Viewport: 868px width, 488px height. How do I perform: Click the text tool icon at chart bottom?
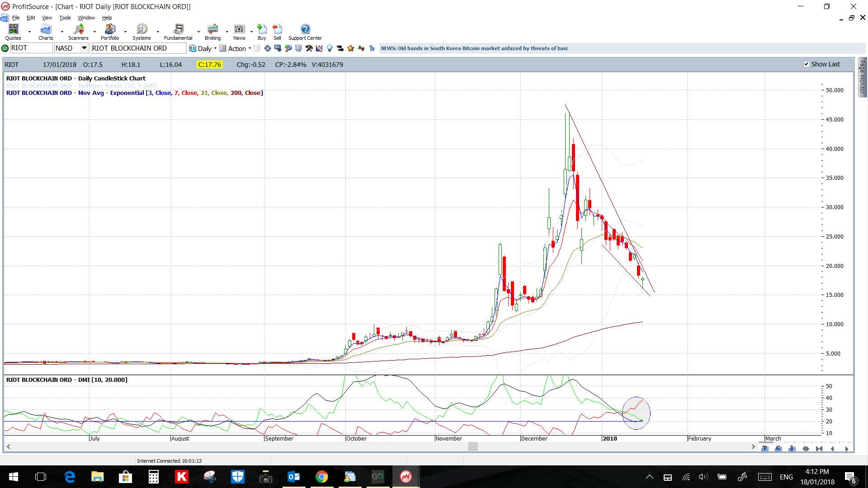pos(764,449)
